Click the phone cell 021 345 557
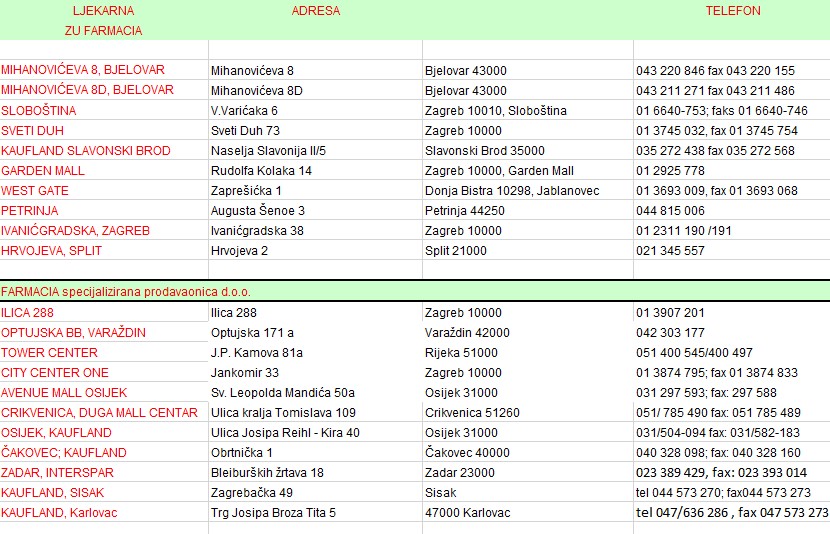Image resolution: width=830 pixels, height=534 pixels. [x=670, y=251]
